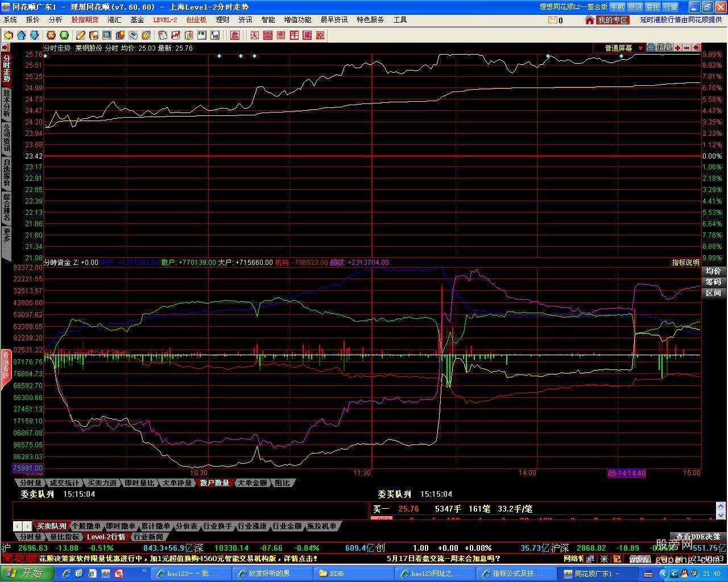Click the 查看DDE决策 button

[698, 537]
